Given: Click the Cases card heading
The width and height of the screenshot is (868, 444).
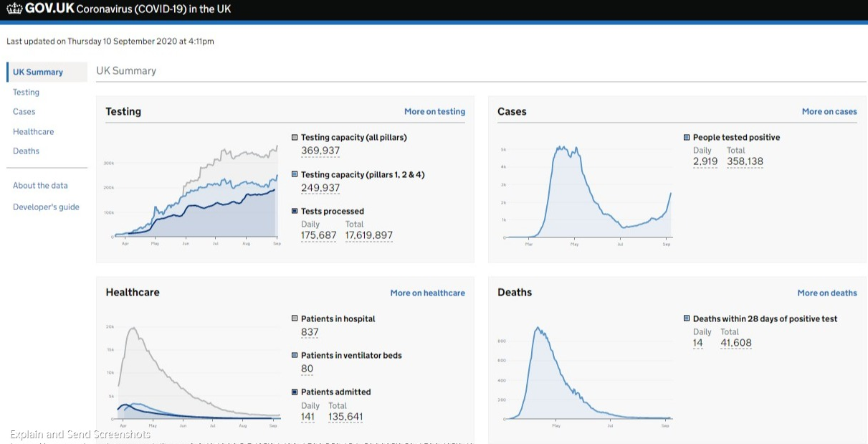Looking at the screenshot, I should pos(512,111).
